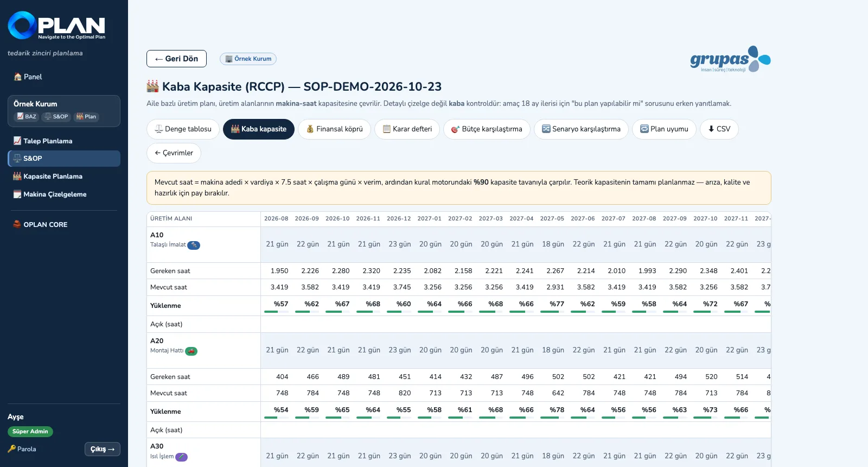The width and height of the screenshot is (868, 467).
Task: Open Talep Planlama in sidebar
Action: click(x=64, y=141)
